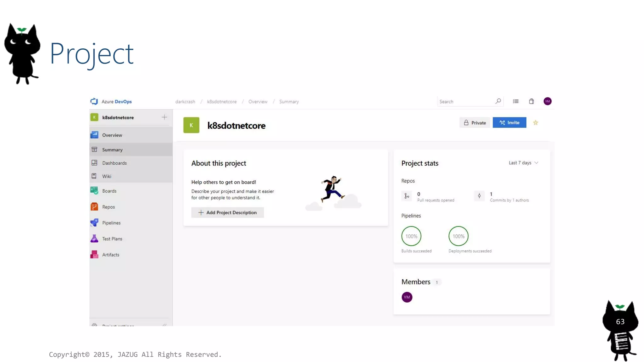644x362 pixels.
Task: Open the Artifacts hub
Action: point(110,255)
